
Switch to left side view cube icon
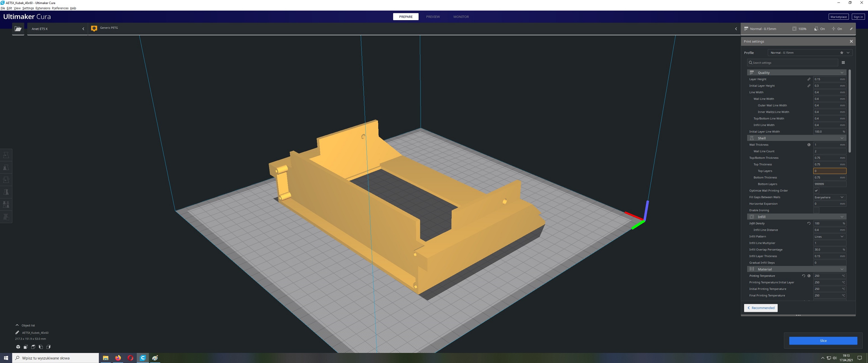pyautogui.click(x=41, y=347)
